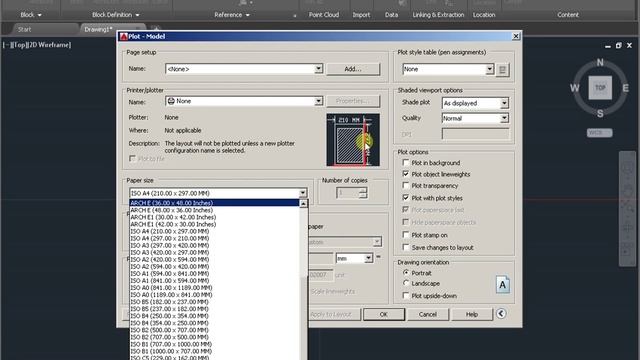Check Save changes to layout
This screenshot has width=640, height=360.
point(406,247)
